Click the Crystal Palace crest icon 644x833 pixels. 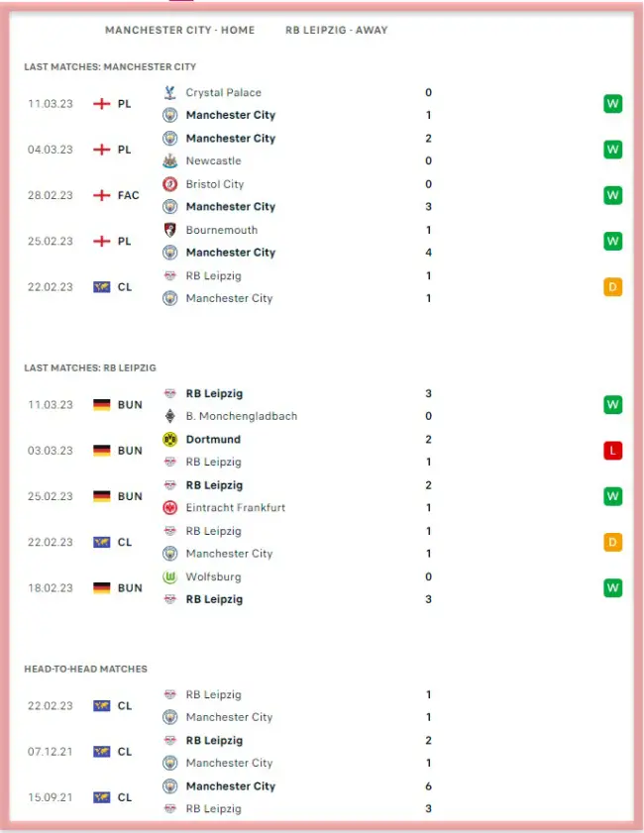[x=169, y=92]
